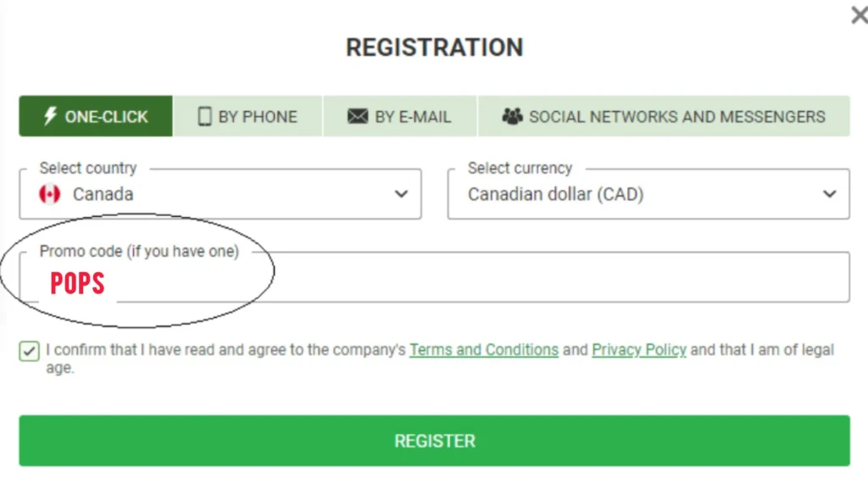
Task: Close the registration dialog
Action: click(x=859, y=15)
